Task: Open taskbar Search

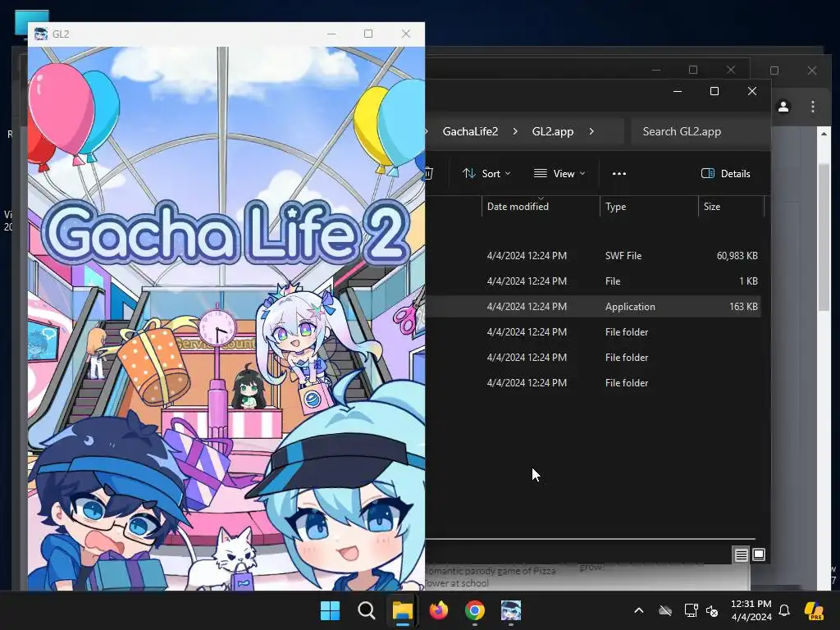Action: coord(367,610)
